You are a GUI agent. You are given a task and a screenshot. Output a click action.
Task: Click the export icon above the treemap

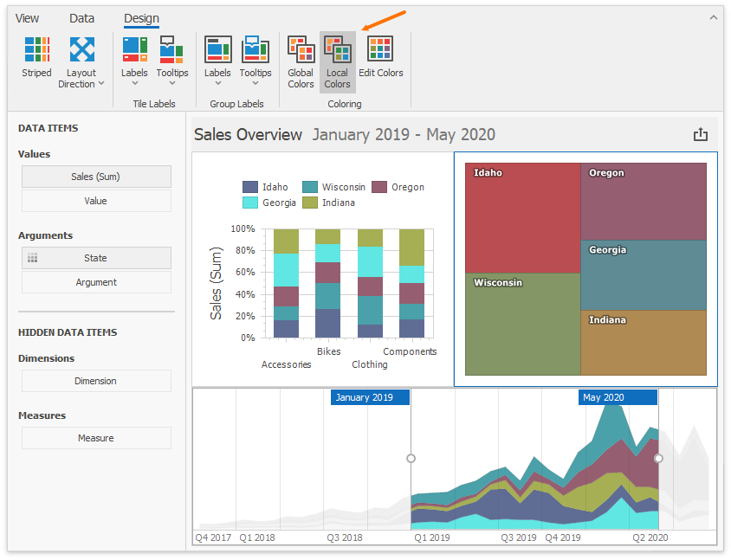tap(701, 134)
